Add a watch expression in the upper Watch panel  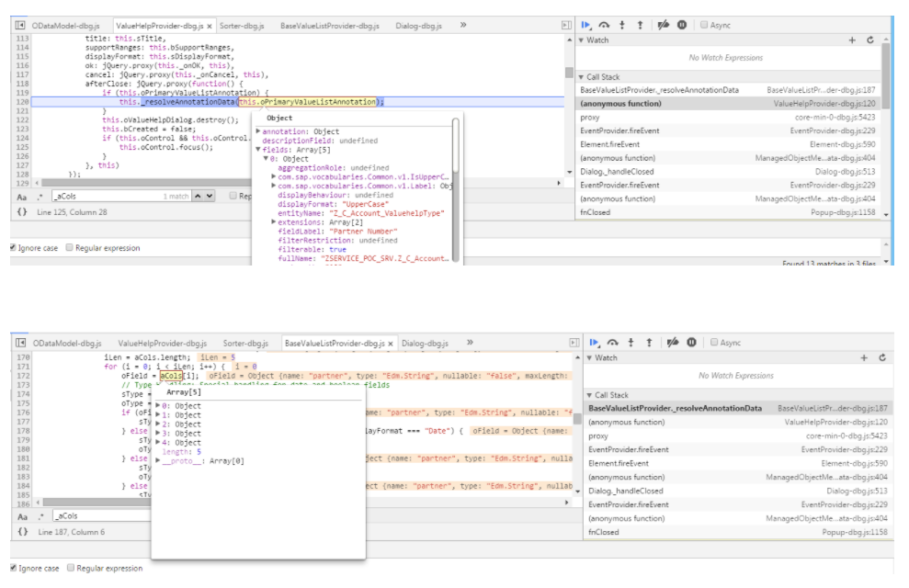(x=852, y=40)
